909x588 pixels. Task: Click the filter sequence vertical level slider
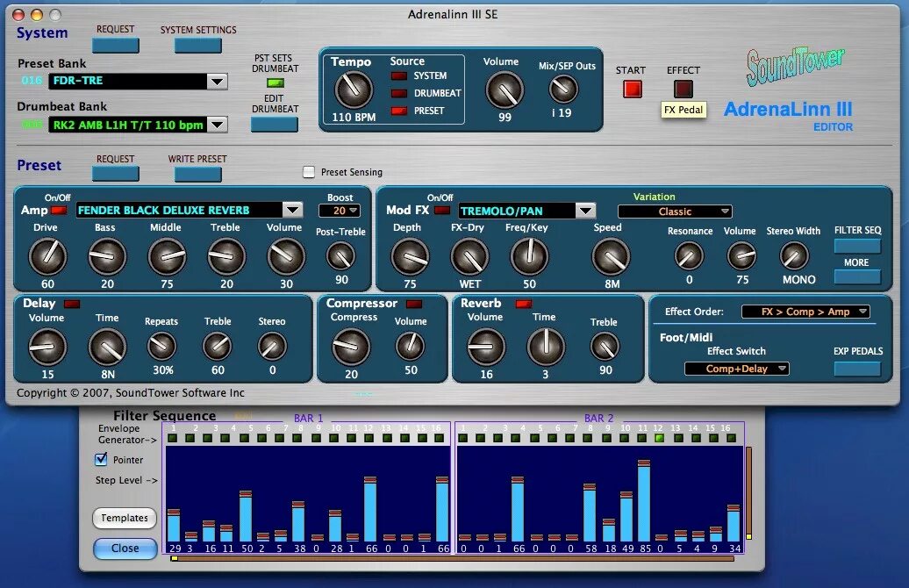tap(749, 493)
